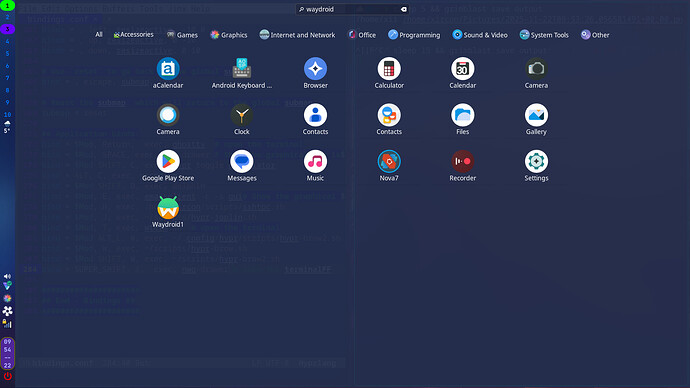Select the Other category
This screenshot has height=388, width=690.
[x=595, y=35]
